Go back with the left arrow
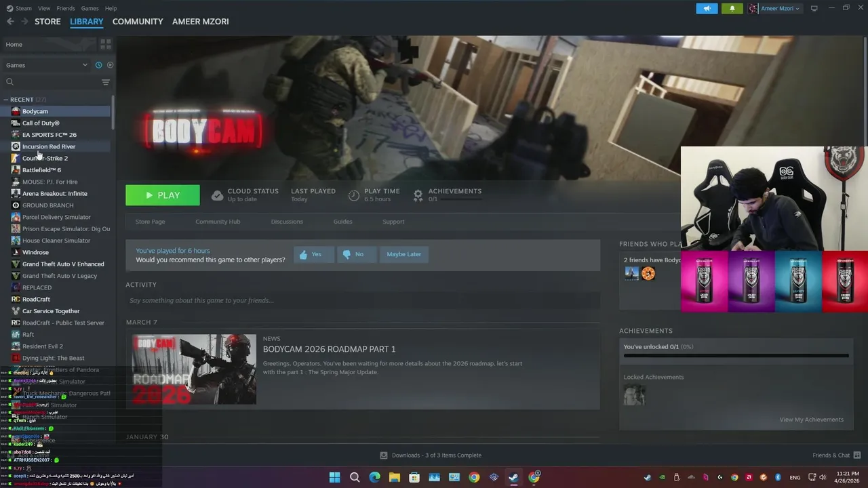Image resolution: width=868 pixels, height=488 pixels. (x=10, y=22)
